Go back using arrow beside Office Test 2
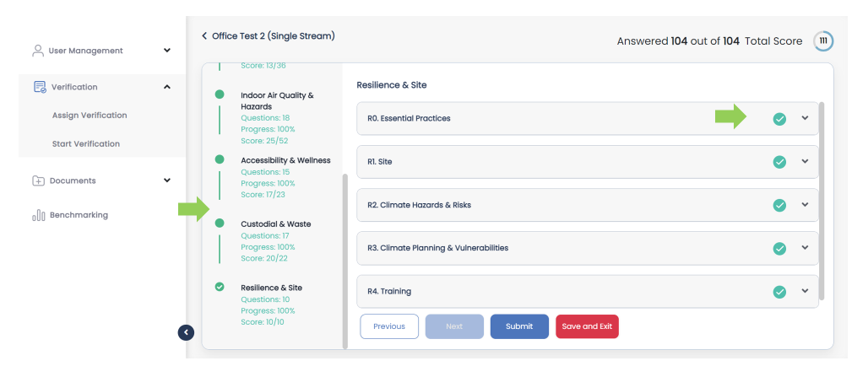This screenshot has height=377, width=868. 204,36
